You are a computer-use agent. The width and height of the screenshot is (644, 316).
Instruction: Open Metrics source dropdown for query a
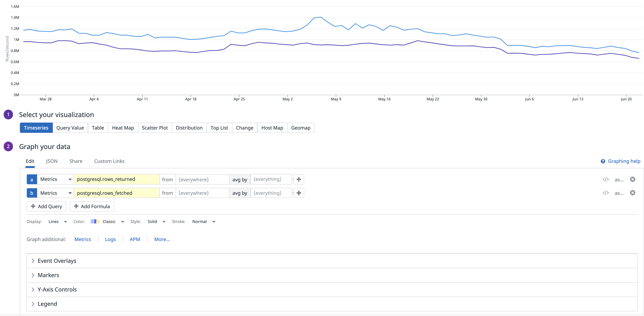[56, 179]
